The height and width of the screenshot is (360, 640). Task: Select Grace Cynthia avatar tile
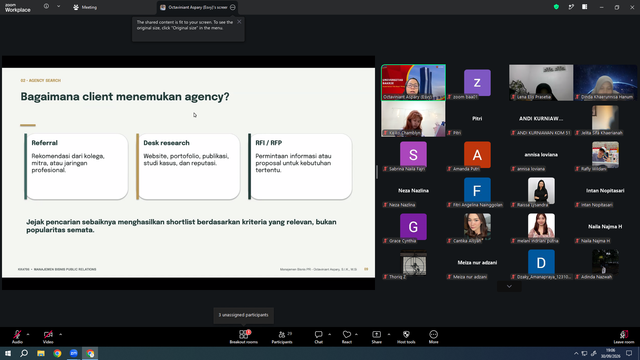(413, 227)
